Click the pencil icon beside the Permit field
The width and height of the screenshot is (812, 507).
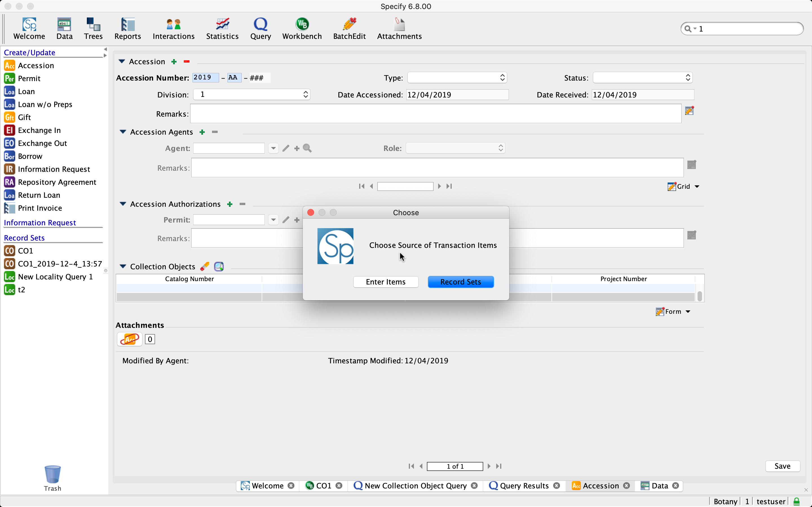[x=286, y=220]
